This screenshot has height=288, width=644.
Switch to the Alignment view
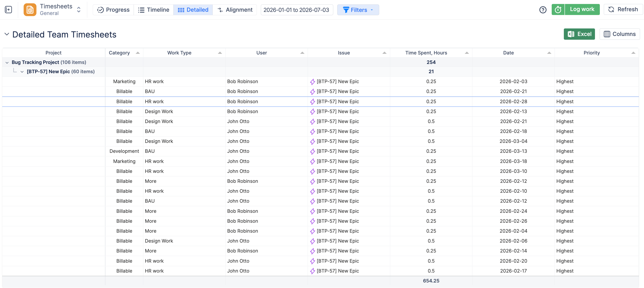click(235, 10)
